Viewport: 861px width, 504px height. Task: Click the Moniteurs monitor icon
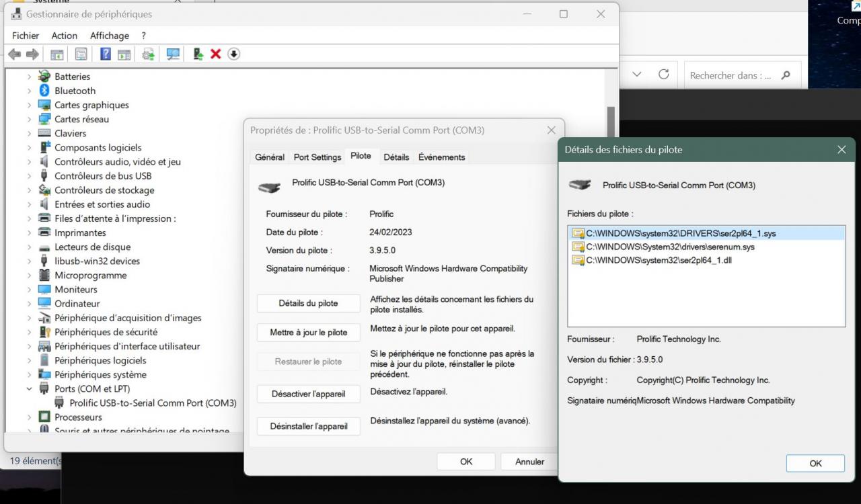[x=44, y=289]
